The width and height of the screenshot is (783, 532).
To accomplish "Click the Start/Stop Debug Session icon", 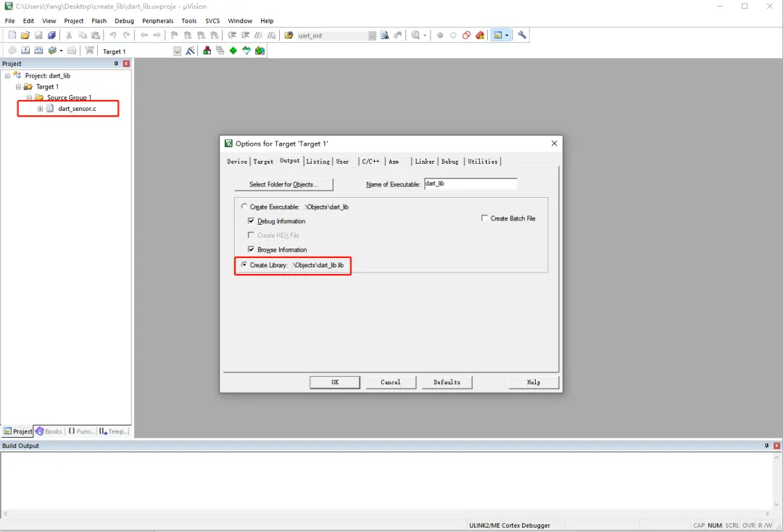I will tap(415, 35).
